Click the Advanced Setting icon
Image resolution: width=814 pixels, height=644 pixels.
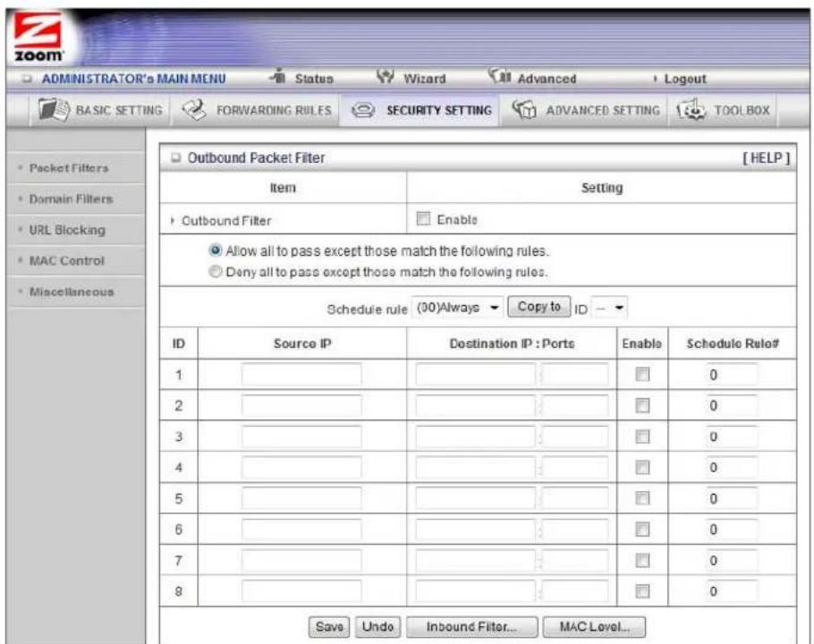click(524, 109)
